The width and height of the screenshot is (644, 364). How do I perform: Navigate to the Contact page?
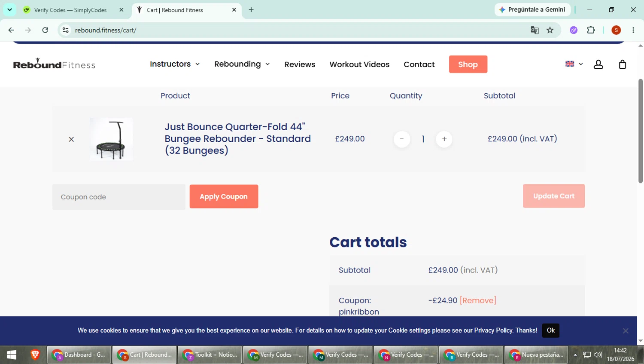419,64
